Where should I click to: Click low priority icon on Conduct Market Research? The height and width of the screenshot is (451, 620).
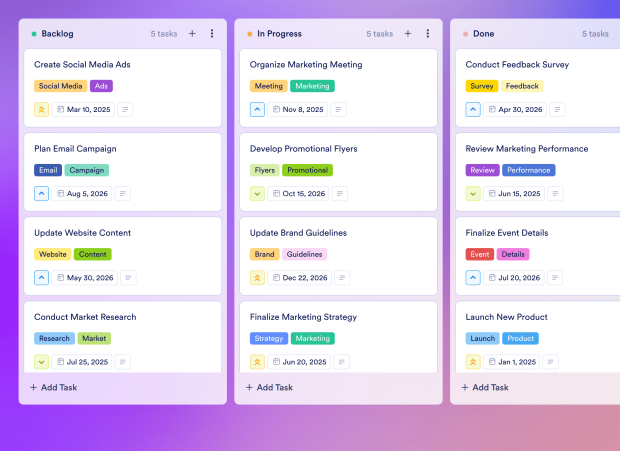[42, 362]
